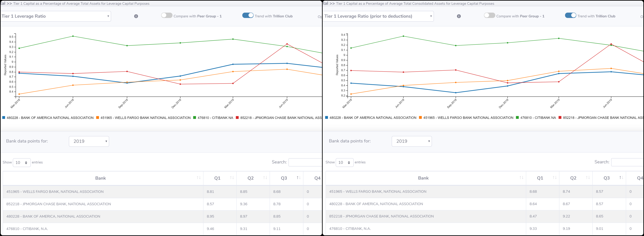Click JPMorgan Mar-2019 point in right chart
Screen dimensions: 644x236
(x=559, y=82)
